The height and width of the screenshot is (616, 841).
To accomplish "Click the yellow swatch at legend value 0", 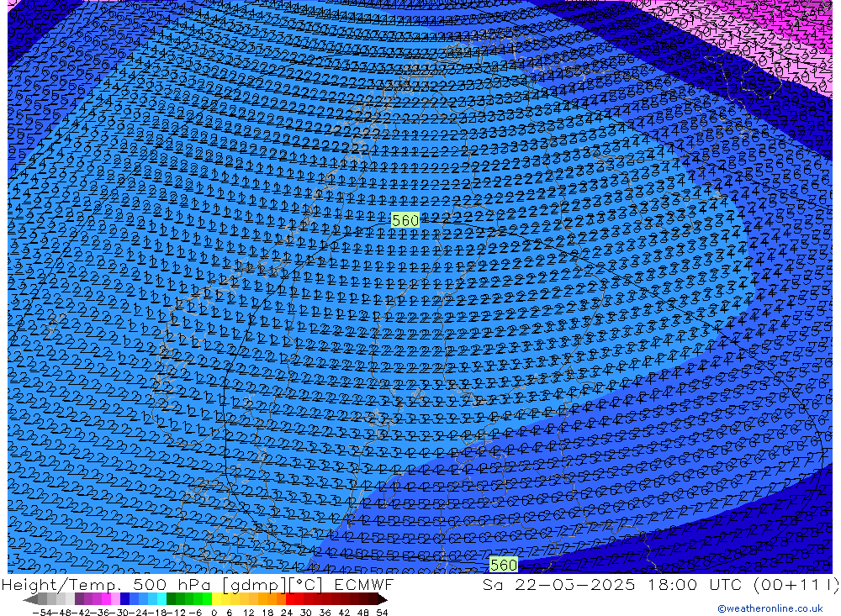I will (x=217, y=599).
